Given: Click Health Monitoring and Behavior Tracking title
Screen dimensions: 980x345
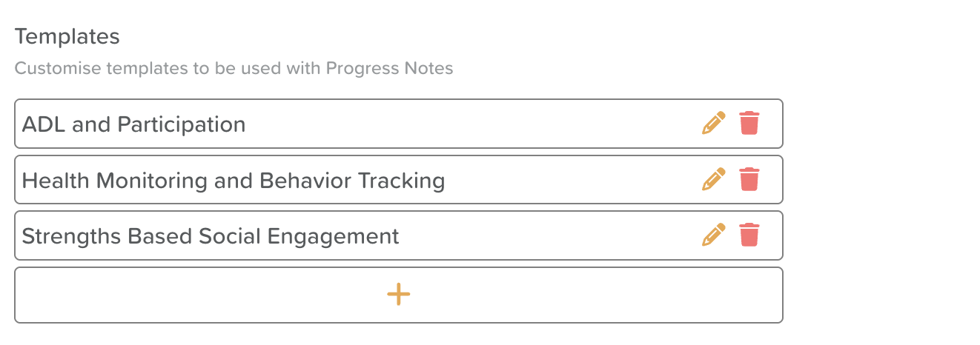Looking at the screenshot, I should click(233, 181).
